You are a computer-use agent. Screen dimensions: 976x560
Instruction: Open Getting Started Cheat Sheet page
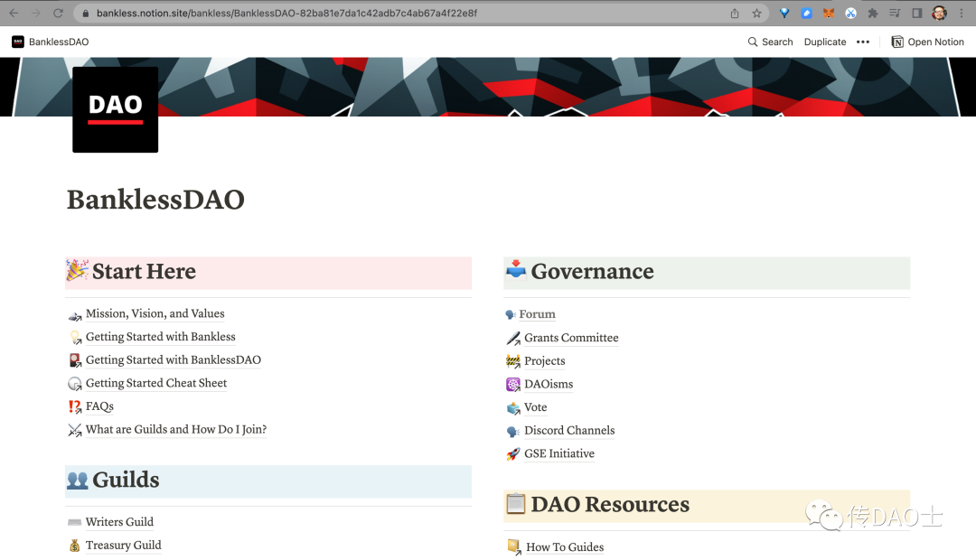[156, 383]
